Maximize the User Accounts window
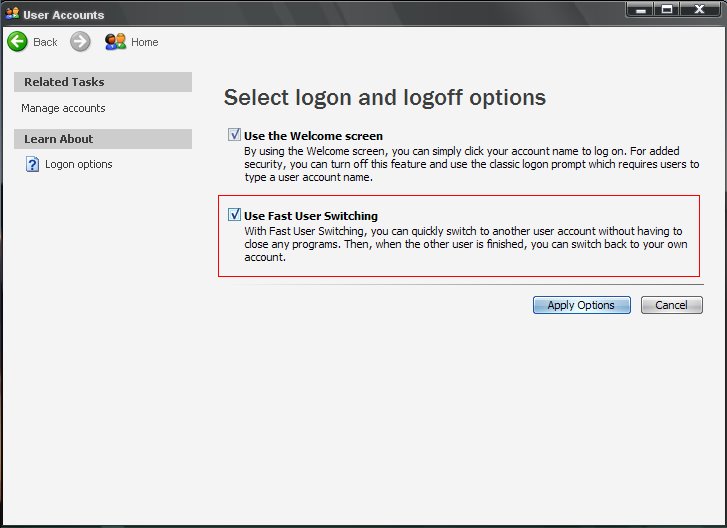The width and height of the screenshot is (727, 528). 667,10
